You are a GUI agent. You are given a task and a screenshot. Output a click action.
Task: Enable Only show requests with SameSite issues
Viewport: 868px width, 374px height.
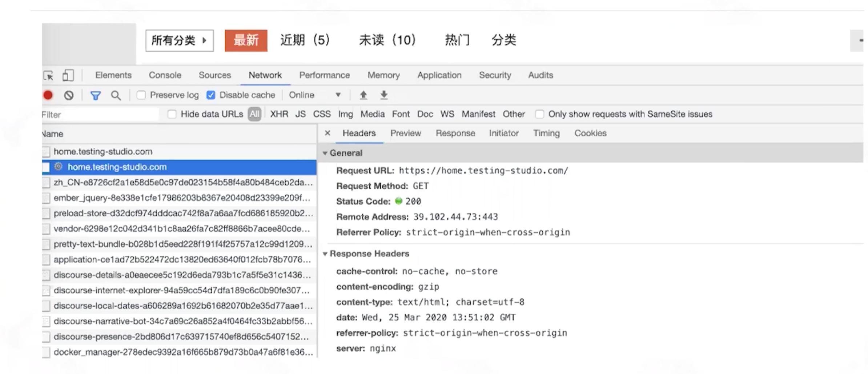[x=540, y=114]
